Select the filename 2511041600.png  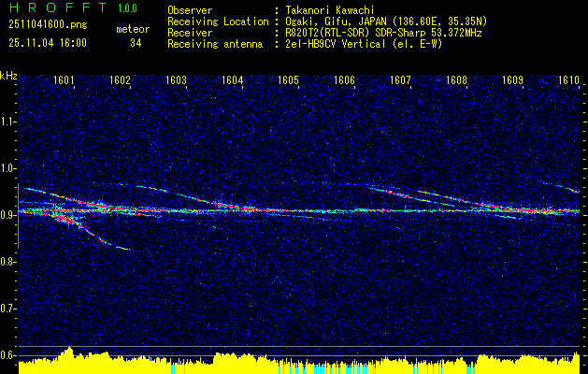(48, 25)
